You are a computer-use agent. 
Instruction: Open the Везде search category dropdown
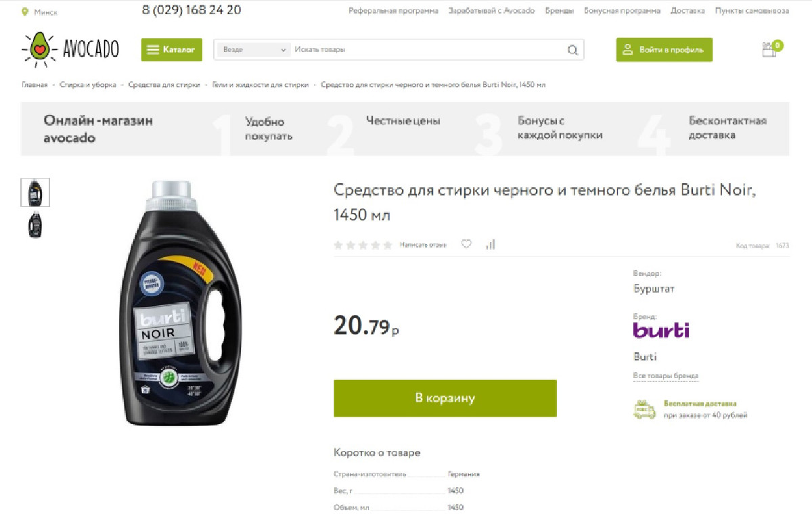pyautogui.click(x=254, y=50)
